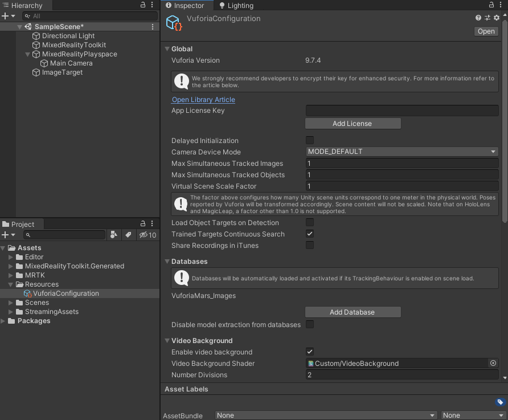Expand the Packages folder arrow
The width and height of the screenshot is (508, 420).
coord(3,321)
